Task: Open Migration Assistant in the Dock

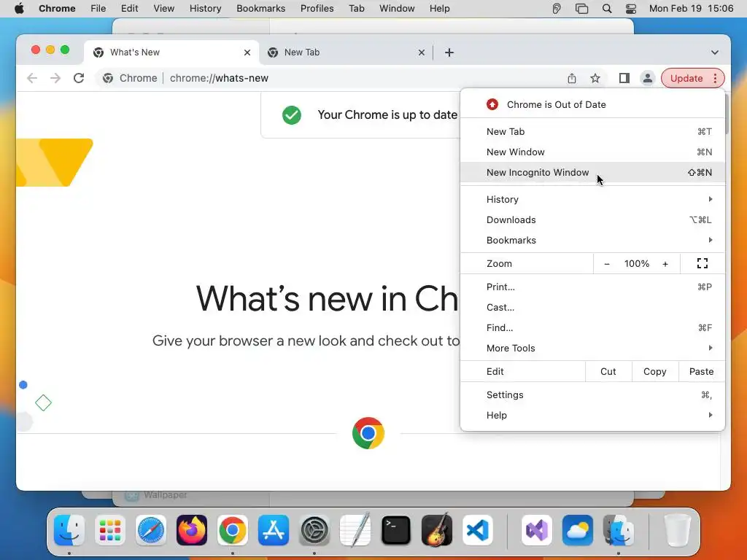Action: pos(619,530)
